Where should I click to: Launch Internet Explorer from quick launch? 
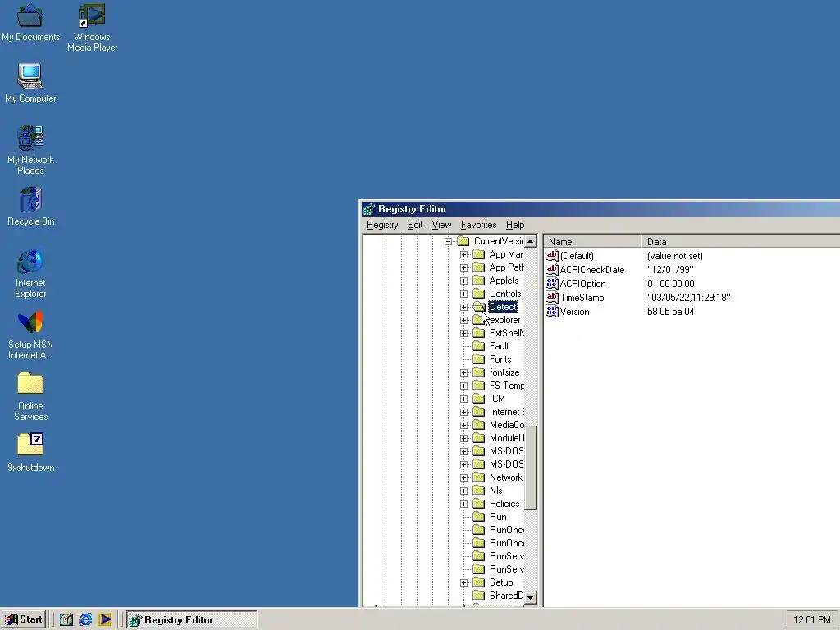85,620
